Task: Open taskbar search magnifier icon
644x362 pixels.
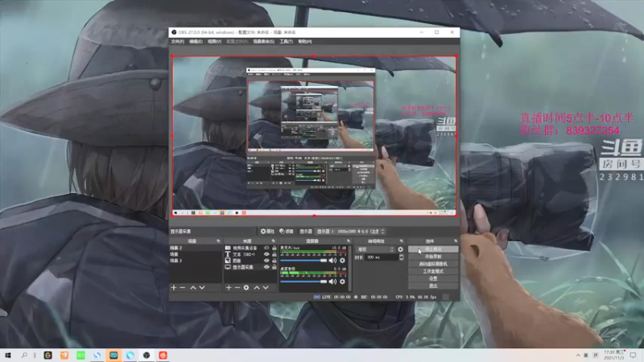Action: tap(24, 356)
